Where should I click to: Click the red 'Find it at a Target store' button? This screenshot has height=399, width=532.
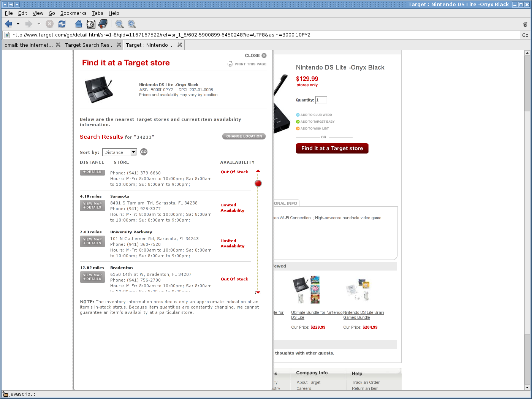click(332, 149)
